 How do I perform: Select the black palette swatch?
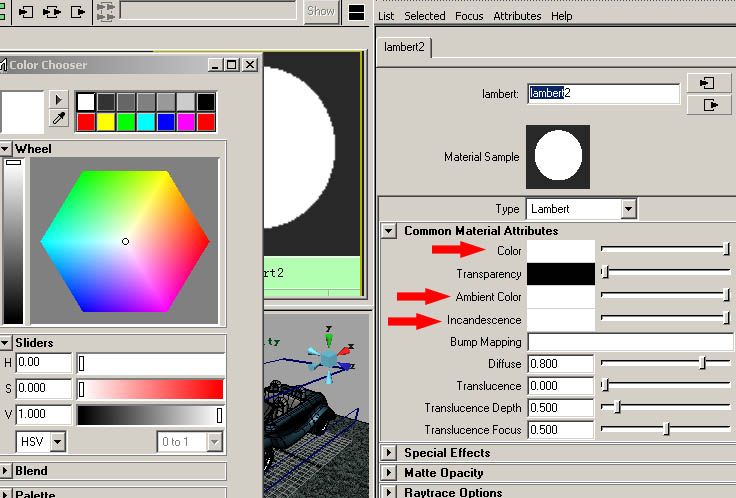pos(206,102)
